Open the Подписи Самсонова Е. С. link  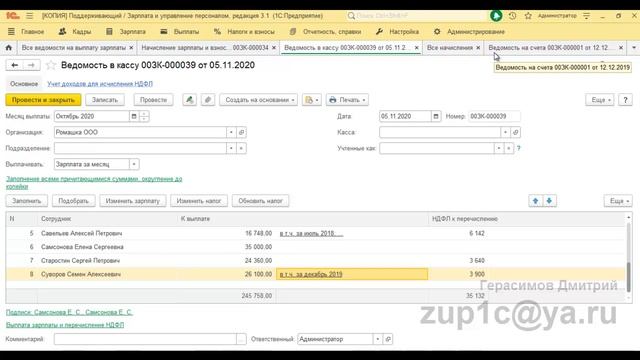click(x=69, y=312)
